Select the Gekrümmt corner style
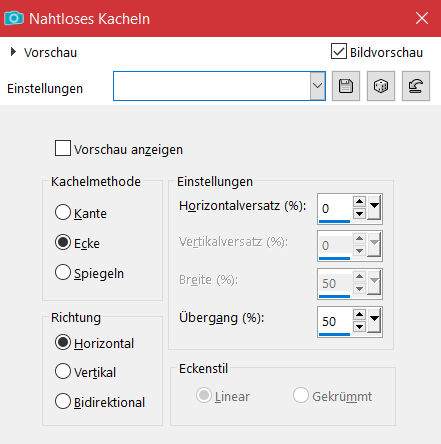This screenshot has height=444, width=441. [300, 395]
